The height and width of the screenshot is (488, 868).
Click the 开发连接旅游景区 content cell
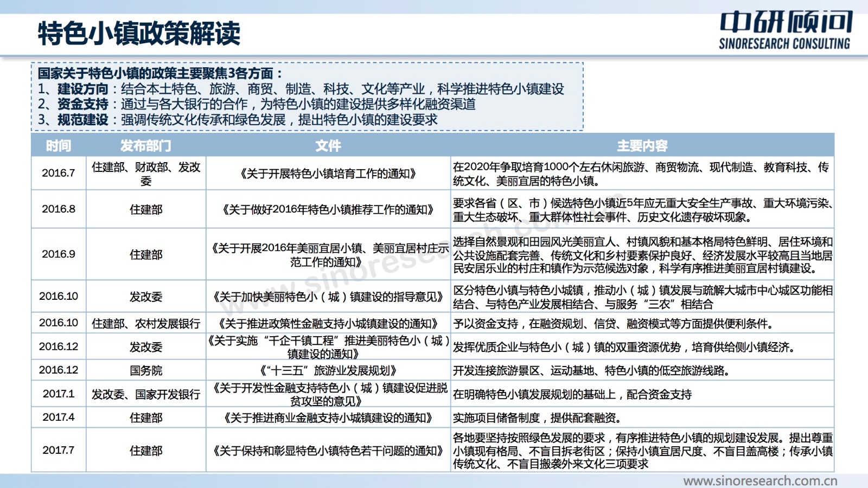tap(642, 370)
